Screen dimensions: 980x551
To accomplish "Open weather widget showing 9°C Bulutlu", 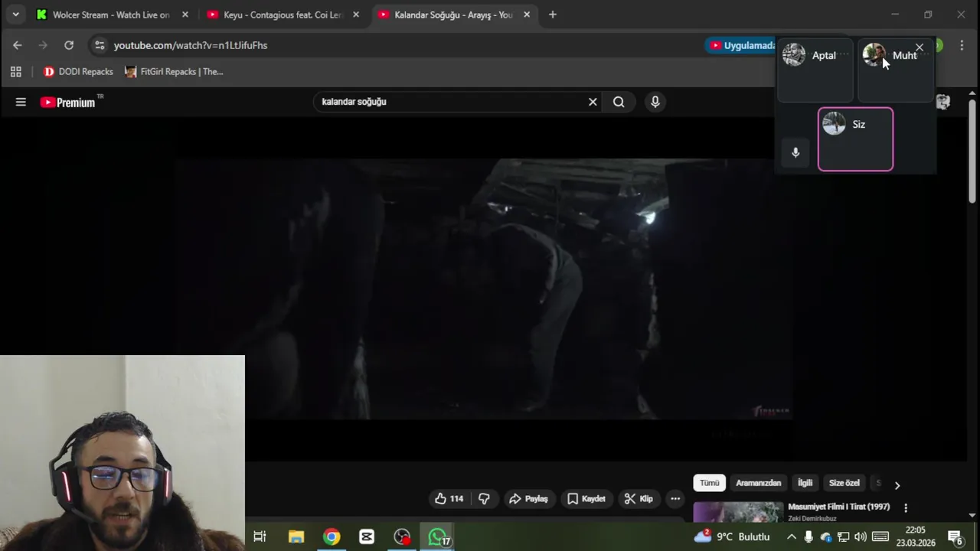I will tap(732, 536).
